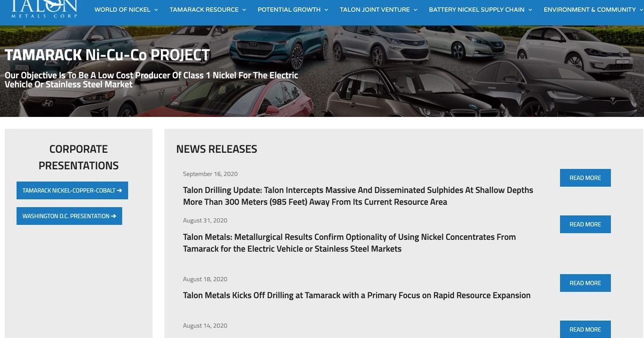Image resolution: width=644 pixels, height=338 pixels.
Task: Open the Battery Nickel Supply Chain menu item
Action: (479, 9)
